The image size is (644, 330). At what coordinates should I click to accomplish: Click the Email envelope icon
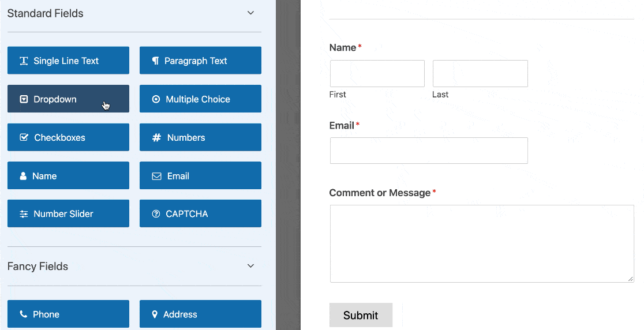pyautogui.click(x=156, y=177)
